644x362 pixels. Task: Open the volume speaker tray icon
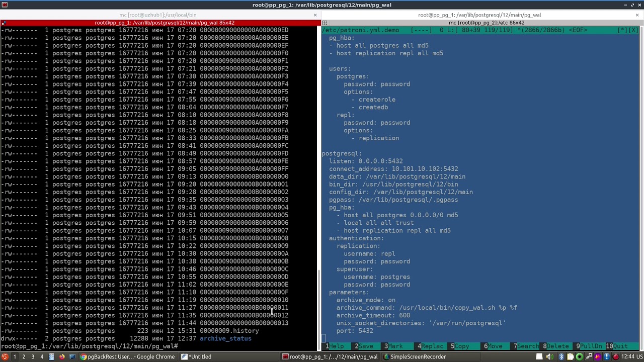click(550, 357)
